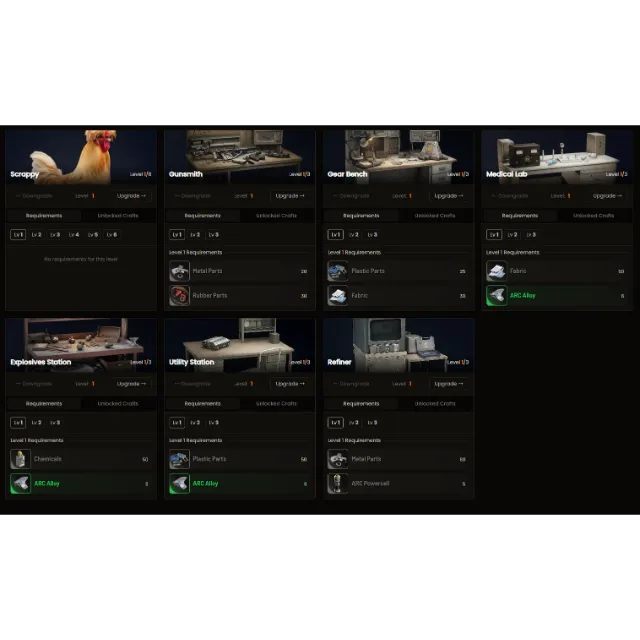Click the ARC Alloy icon under Medical Lab
The image size is (640, 640).
point(496,296)
